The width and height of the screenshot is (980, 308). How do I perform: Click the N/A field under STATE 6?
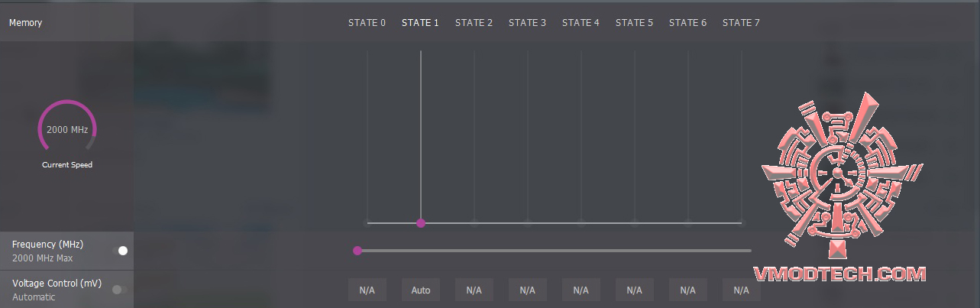tap(688, 290)
